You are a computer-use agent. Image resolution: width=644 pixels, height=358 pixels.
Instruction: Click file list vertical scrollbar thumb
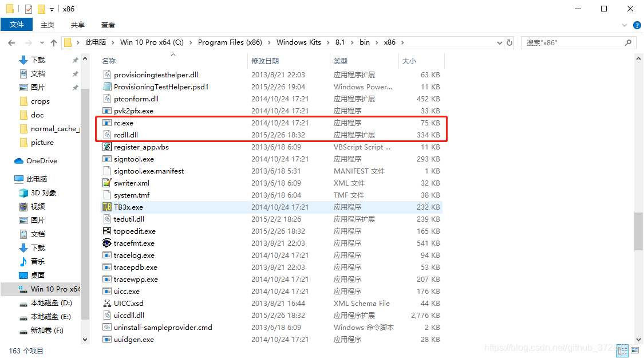[638, 231]
